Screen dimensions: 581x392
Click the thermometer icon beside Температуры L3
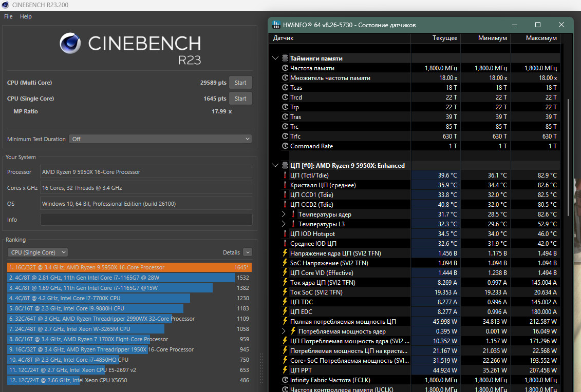(x=293, y=224)
